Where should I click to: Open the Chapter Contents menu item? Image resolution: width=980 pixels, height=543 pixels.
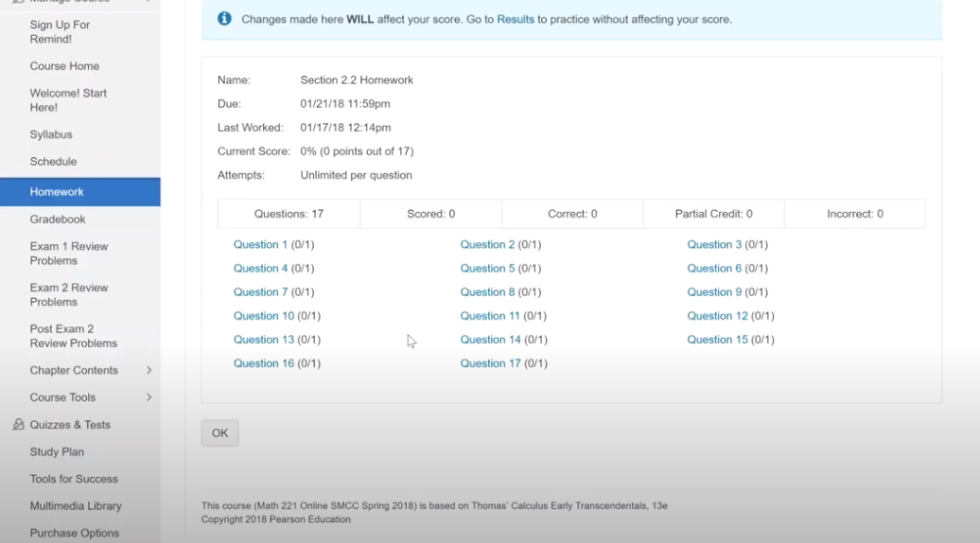74,371
